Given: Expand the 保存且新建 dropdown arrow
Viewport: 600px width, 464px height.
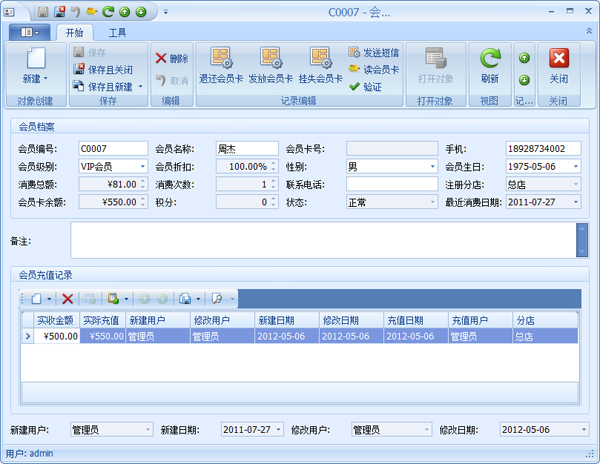Looking at the screenshot, I should point(140,87).
